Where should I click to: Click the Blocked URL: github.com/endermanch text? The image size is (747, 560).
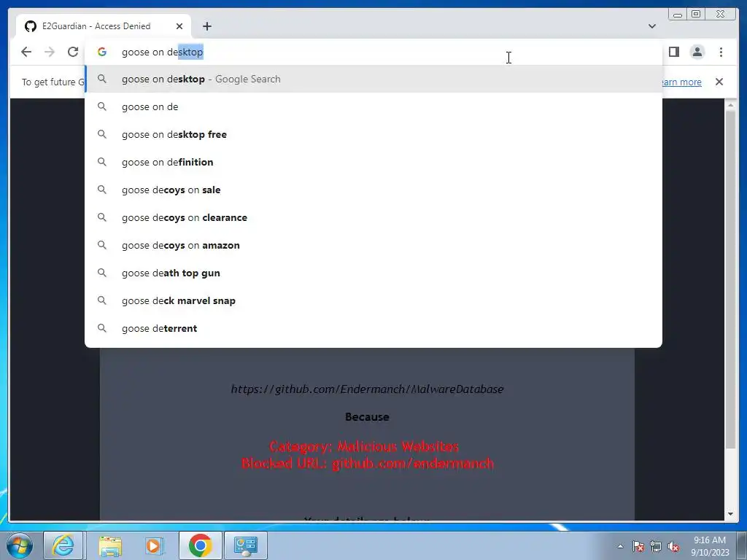pos(368,463)
